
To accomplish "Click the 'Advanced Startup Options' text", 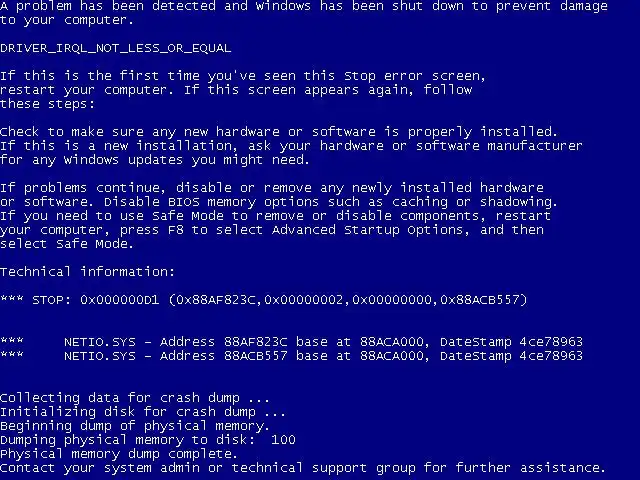I will pos(368,230).
